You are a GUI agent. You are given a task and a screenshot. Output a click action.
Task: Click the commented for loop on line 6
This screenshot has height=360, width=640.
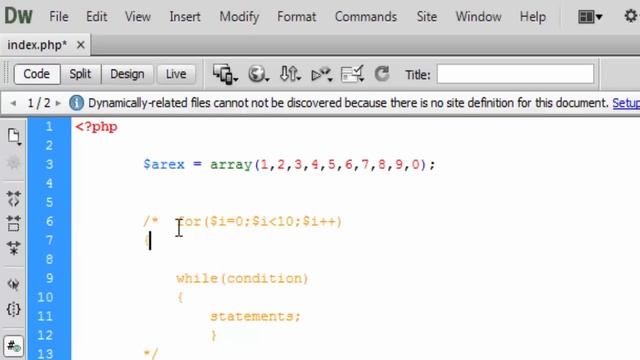click(x=260, y=222)
